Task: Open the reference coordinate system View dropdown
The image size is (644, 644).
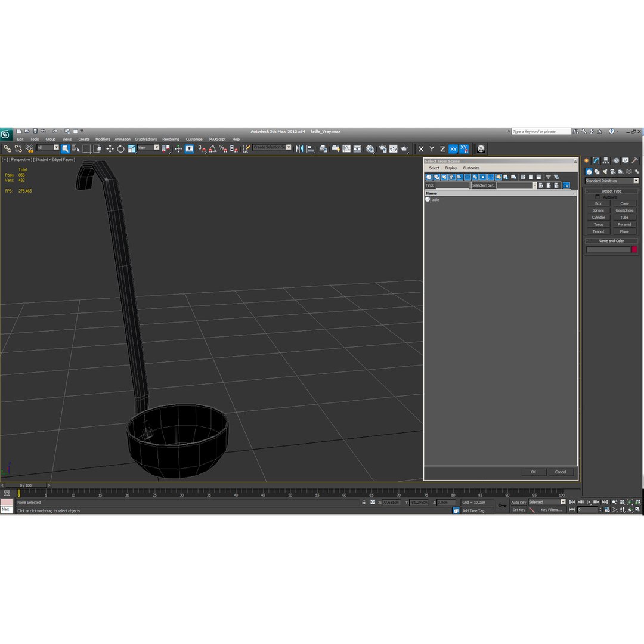Action: [148, 147]
